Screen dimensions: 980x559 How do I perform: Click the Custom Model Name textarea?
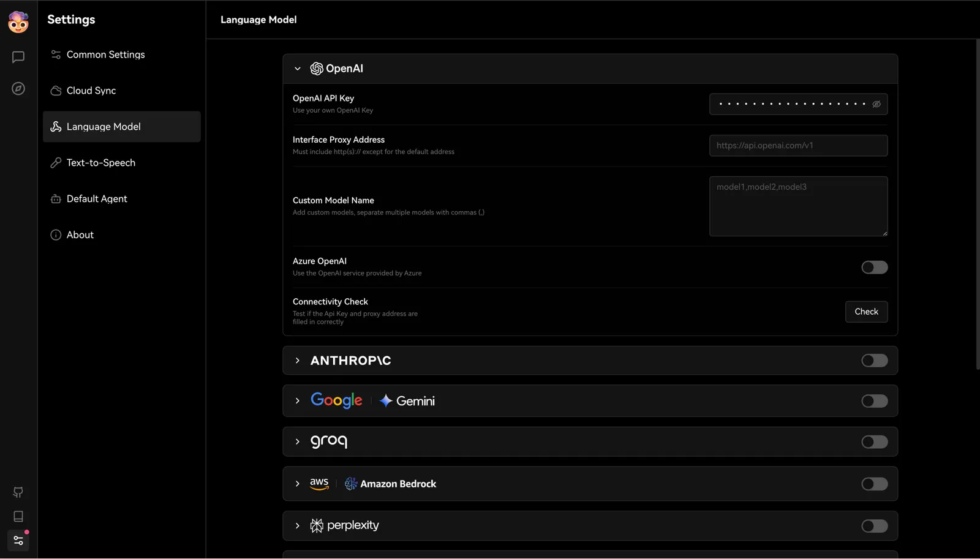799,206
